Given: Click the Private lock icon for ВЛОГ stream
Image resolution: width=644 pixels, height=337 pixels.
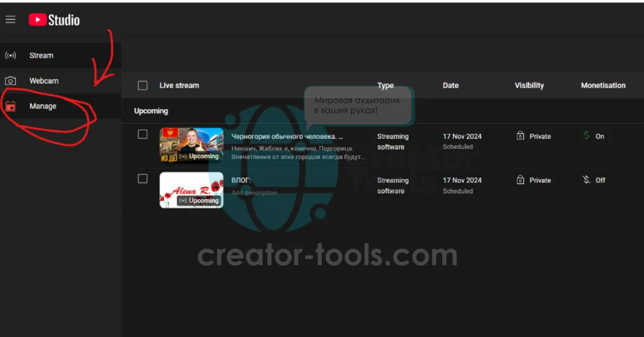Looking at the screenshot, I should (x=521, y=180).
